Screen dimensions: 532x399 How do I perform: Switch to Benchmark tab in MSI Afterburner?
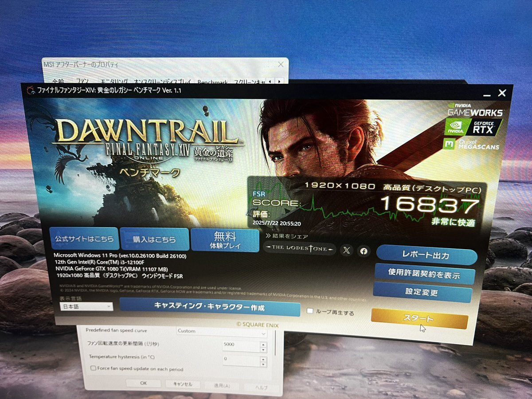(212, 82)
